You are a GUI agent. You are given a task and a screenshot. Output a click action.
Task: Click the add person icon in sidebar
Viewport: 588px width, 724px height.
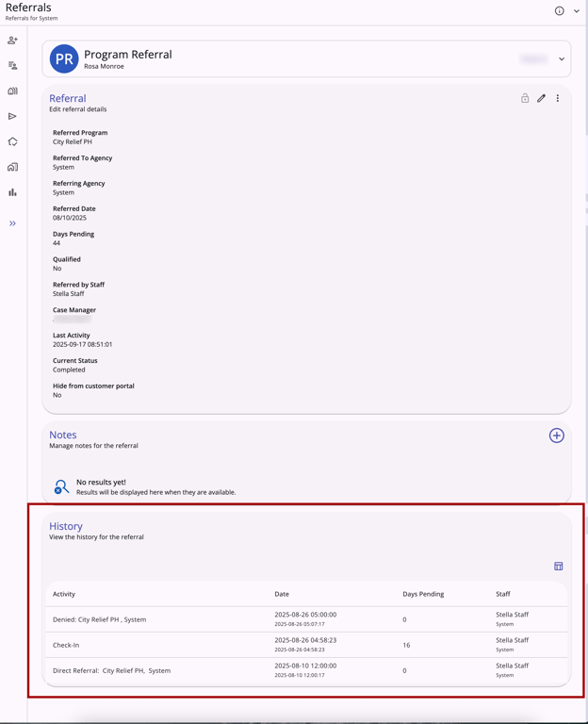point(12,41)
